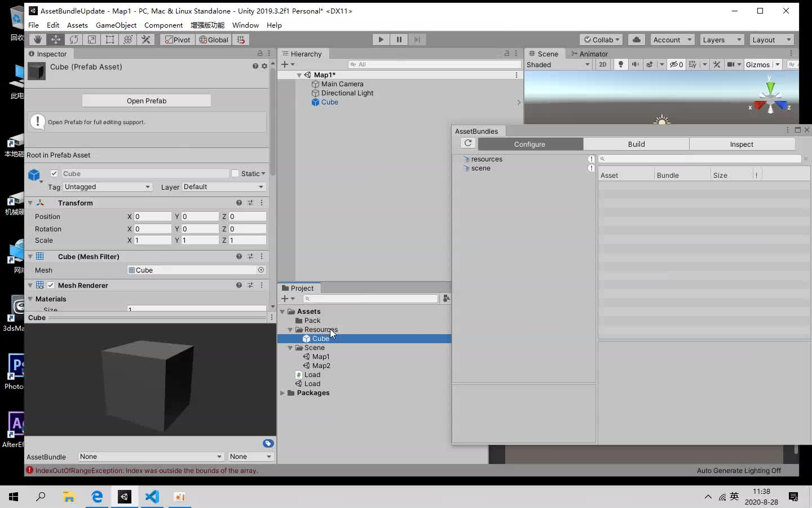The width and height of the screenshot is (812, 508).
Task: Click the Open Prefab button
Action: coord(146,100)
